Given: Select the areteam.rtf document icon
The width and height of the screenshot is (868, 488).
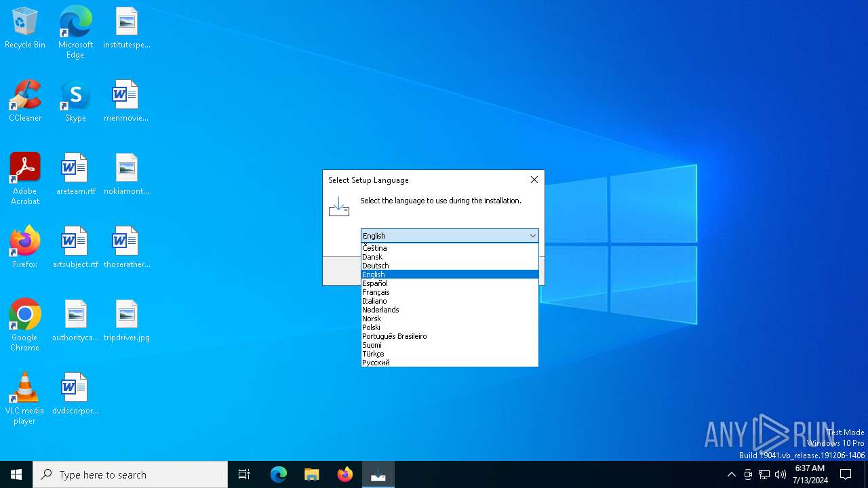Looking at the screenshot, I should point(75,175).
